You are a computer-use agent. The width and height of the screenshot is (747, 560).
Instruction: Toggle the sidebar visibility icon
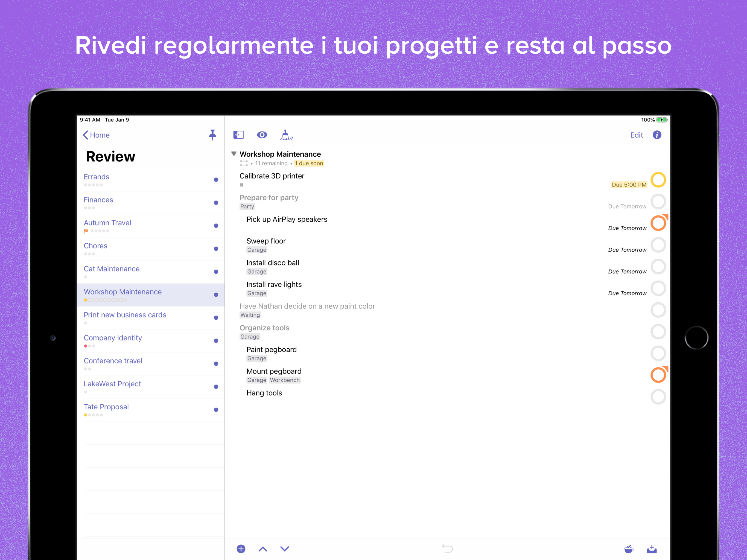click(239, 135)
